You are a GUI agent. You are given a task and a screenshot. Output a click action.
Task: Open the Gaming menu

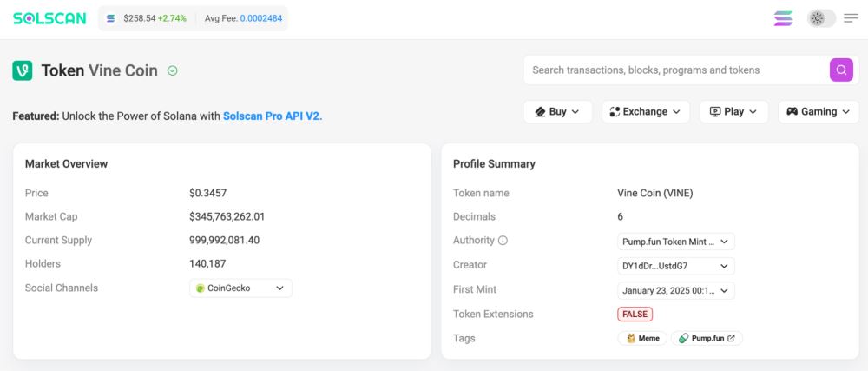point(819,112)
